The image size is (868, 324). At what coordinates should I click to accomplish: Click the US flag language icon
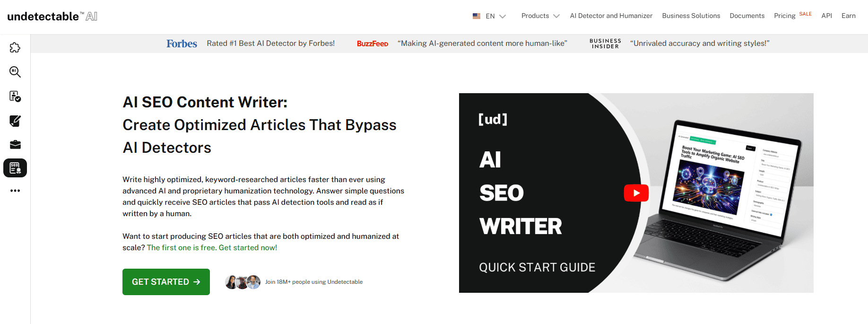(477, 16)
